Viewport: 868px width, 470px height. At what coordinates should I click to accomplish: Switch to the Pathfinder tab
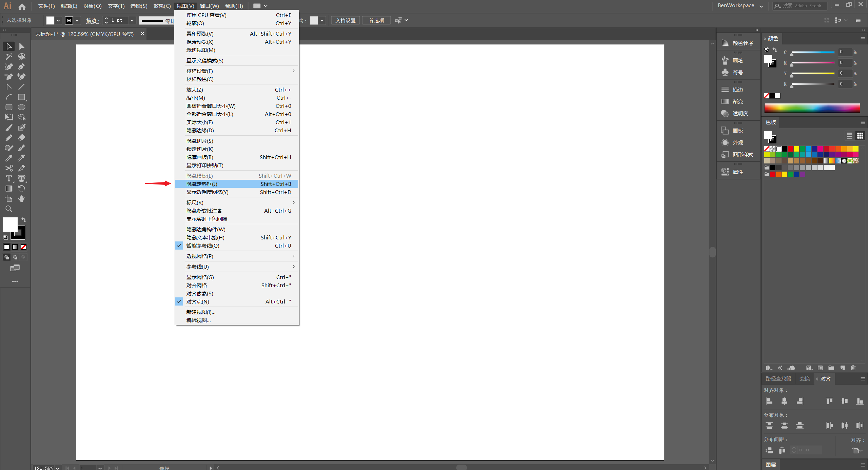(x=778, y=378)
